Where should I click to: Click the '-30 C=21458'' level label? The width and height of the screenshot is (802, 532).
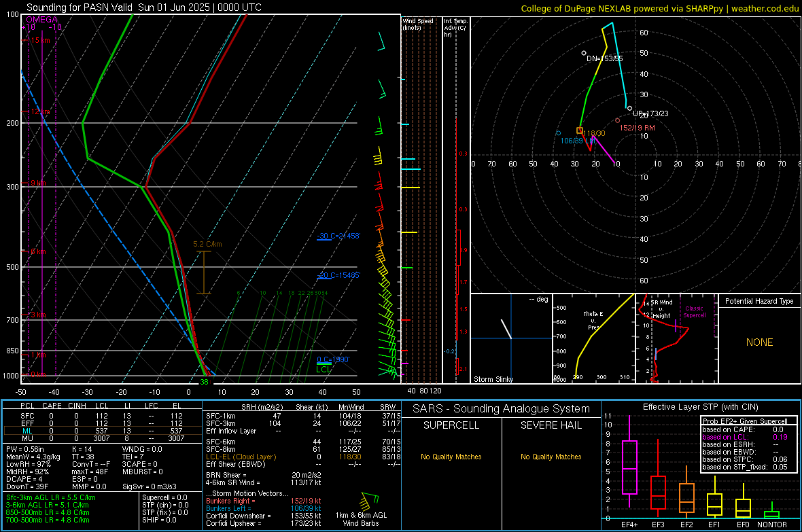pos(338,236)
